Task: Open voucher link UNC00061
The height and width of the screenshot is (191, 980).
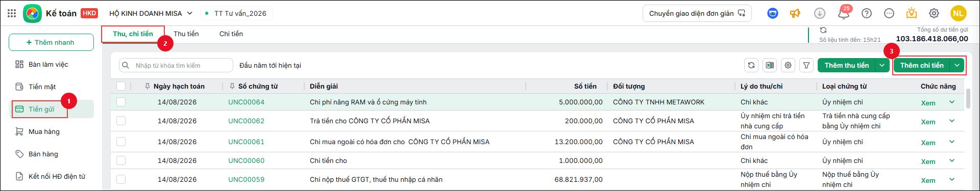Action: point(246,142)
